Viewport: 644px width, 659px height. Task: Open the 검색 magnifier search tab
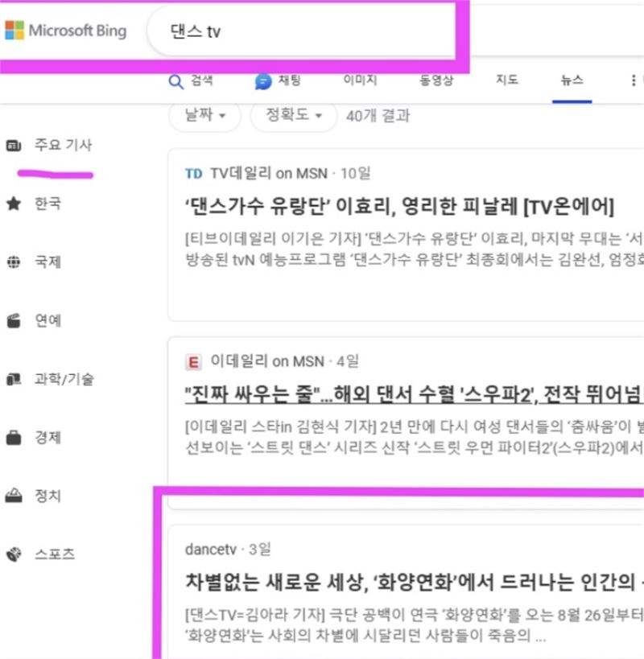pos(191,80)
